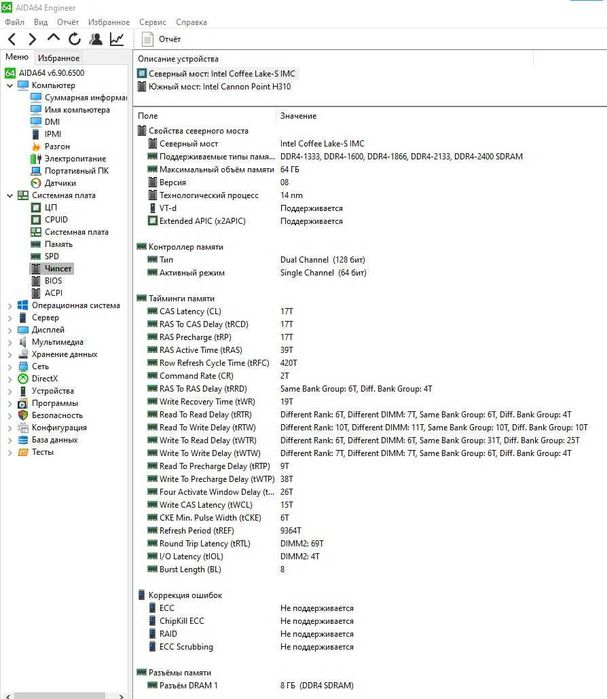Open the Избранное menu in menu bar
Image resolution: width=607 pixels, height=699 pixels.
(x=109, y=22)
